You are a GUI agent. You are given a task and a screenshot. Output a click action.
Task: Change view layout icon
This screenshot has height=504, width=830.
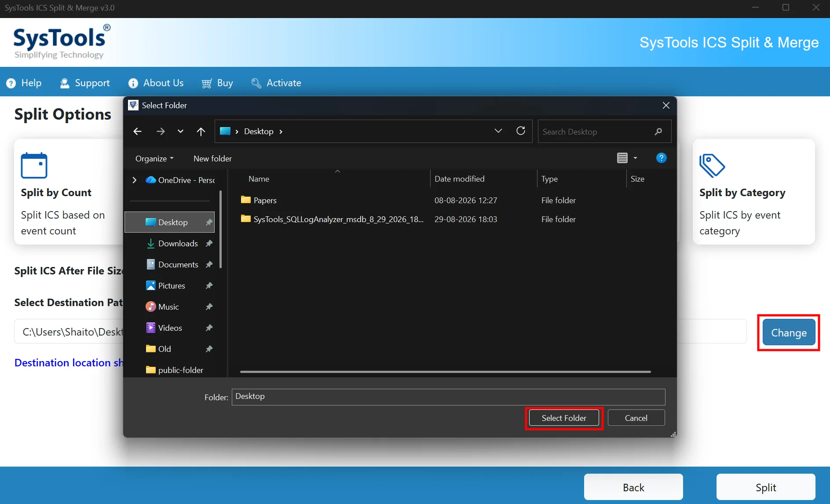click(622, 158)
